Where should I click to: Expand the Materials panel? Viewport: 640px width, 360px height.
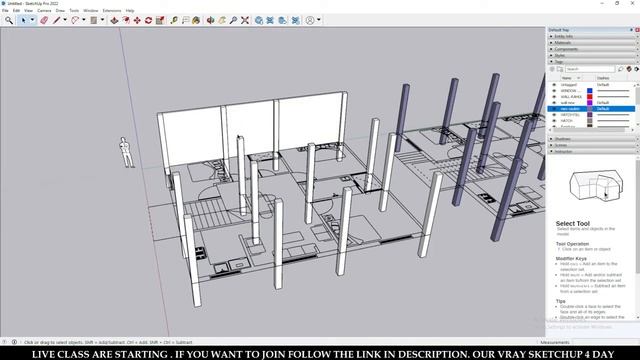(x=593, y=42)
